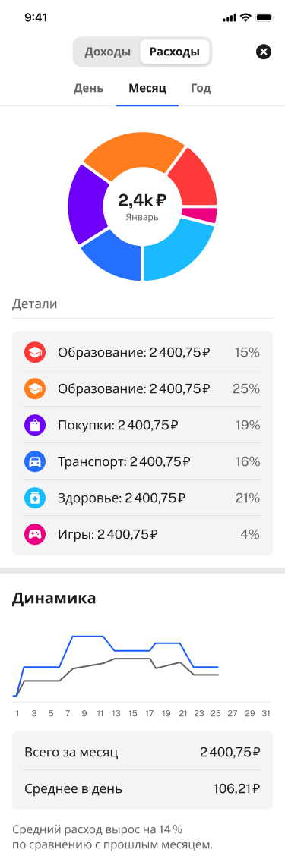Open the Транспорт 16% category row
Image resolution: width=285 pixels, height=868 pixels.
tap(143, 461)
